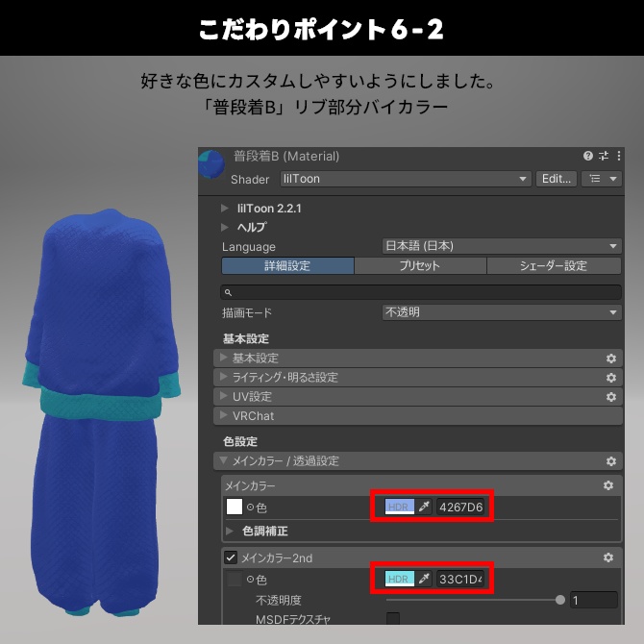Open 描画モード dropdown showing 不透明
This screenshot has height=644, width=644.
(502, 312)
